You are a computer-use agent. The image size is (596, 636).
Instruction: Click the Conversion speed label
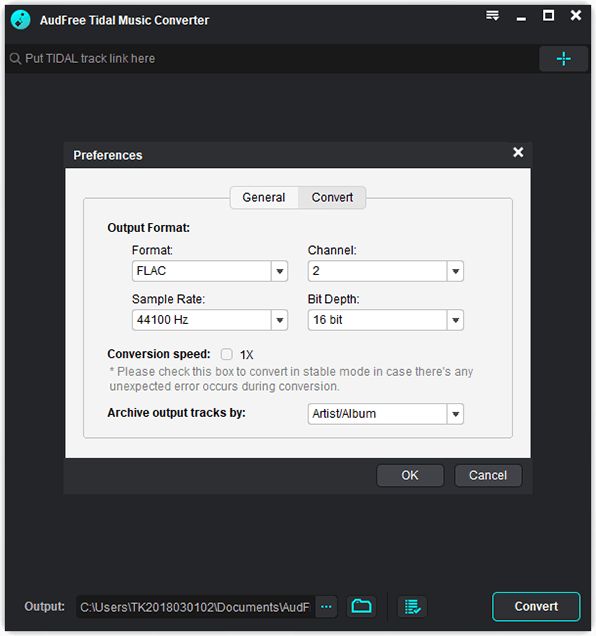[159, 354]
